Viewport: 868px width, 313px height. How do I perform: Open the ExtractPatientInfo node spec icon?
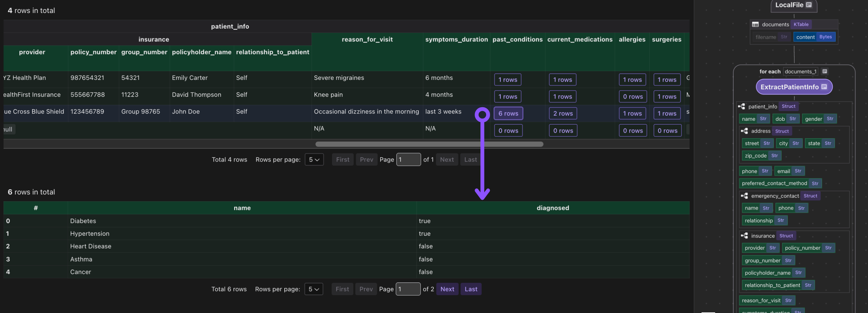(x=824, y=87)
